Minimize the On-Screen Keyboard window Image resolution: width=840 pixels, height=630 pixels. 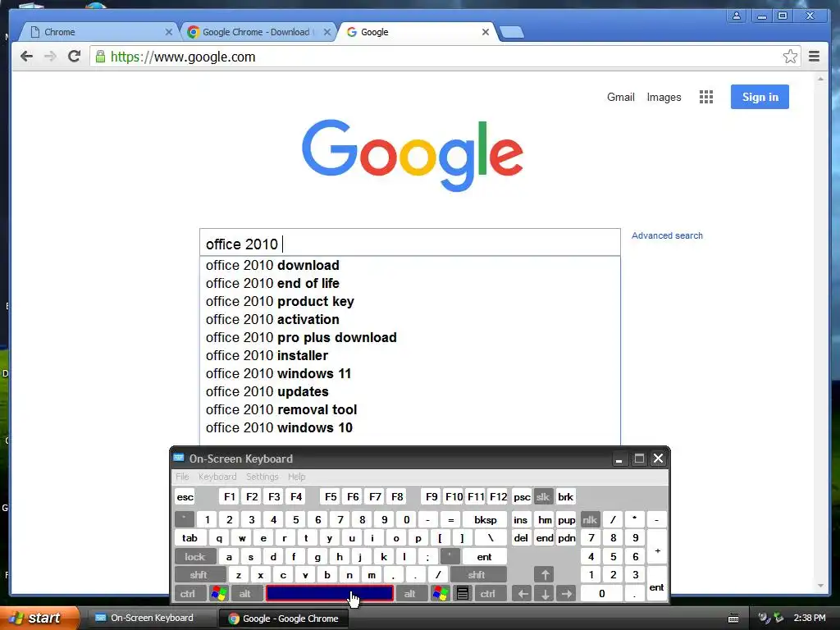pos(619,459)
